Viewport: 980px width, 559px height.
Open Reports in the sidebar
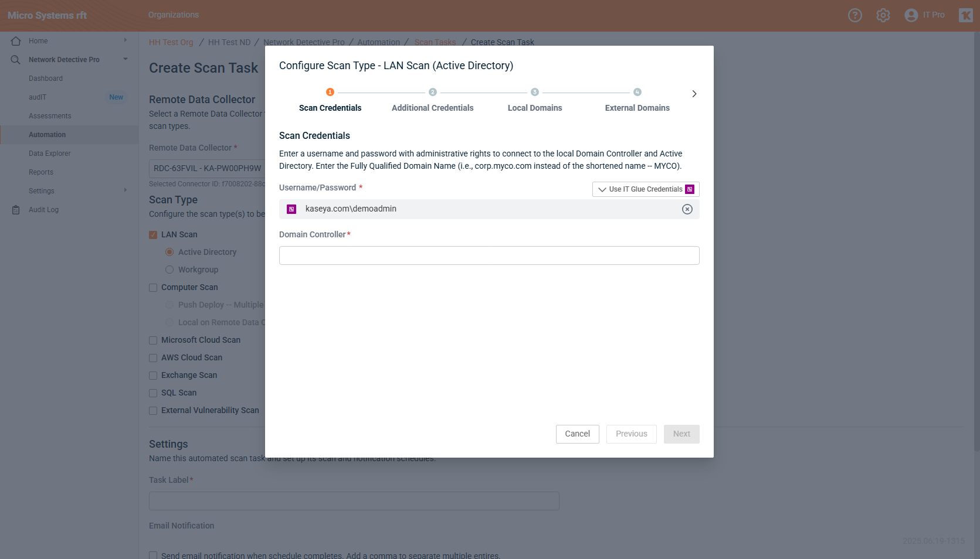[41, 172]
